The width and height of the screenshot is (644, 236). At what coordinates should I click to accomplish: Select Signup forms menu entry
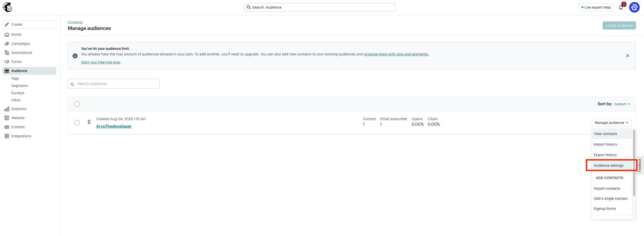point(612,209)
